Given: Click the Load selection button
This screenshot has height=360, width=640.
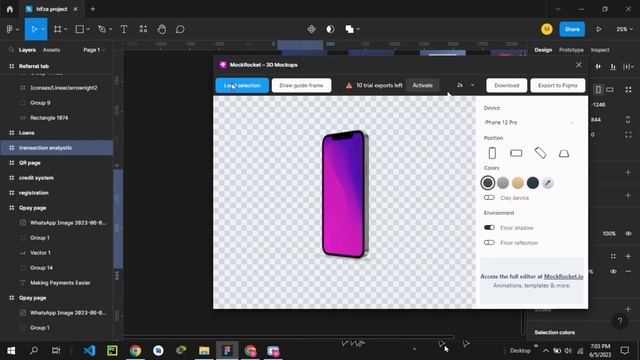Looking at the screenshot, I should [242, 85].
